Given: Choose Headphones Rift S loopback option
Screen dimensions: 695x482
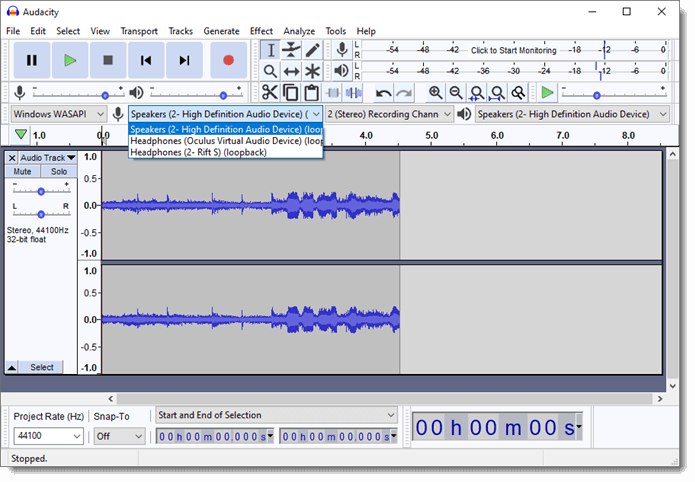Looking at the screenshot, I should (x=226, y=153).
